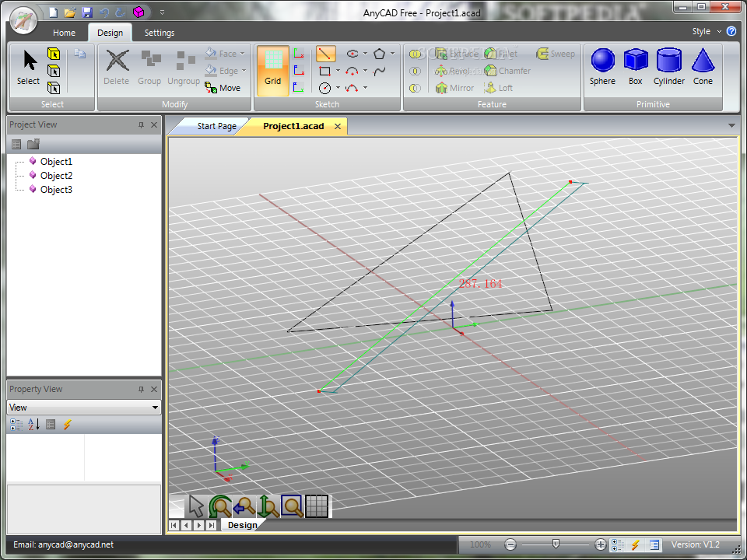747x560 pixels.
Task: Open the View combo box in Property View
Action: click(x=84, y=407)
